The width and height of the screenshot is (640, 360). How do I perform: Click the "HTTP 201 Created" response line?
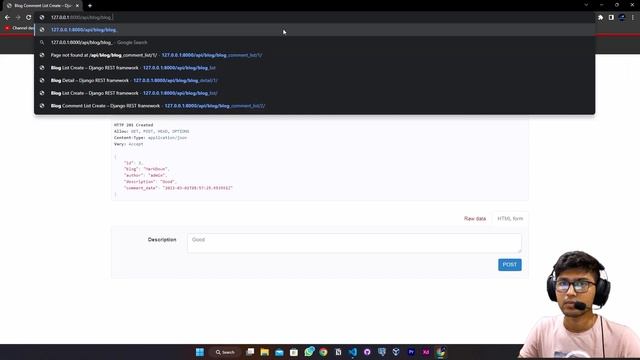(x=133, y=125)
